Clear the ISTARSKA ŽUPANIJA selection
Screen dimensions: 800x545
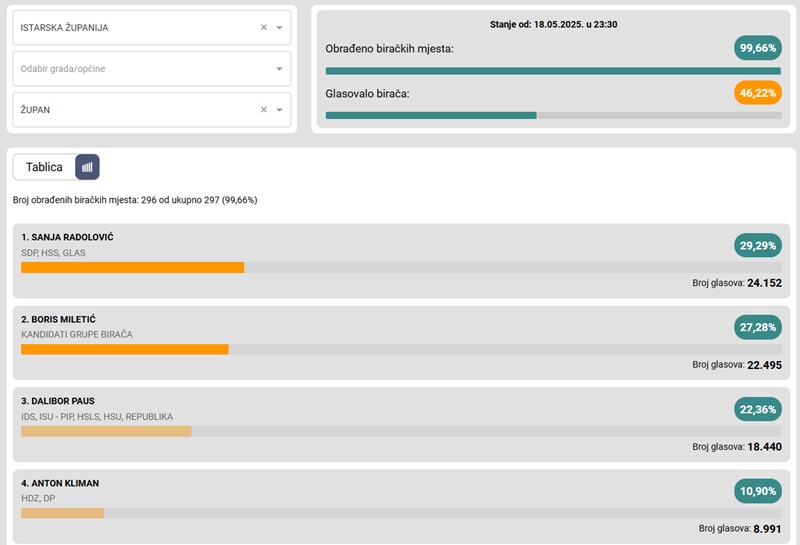click(x=264, y=28)
